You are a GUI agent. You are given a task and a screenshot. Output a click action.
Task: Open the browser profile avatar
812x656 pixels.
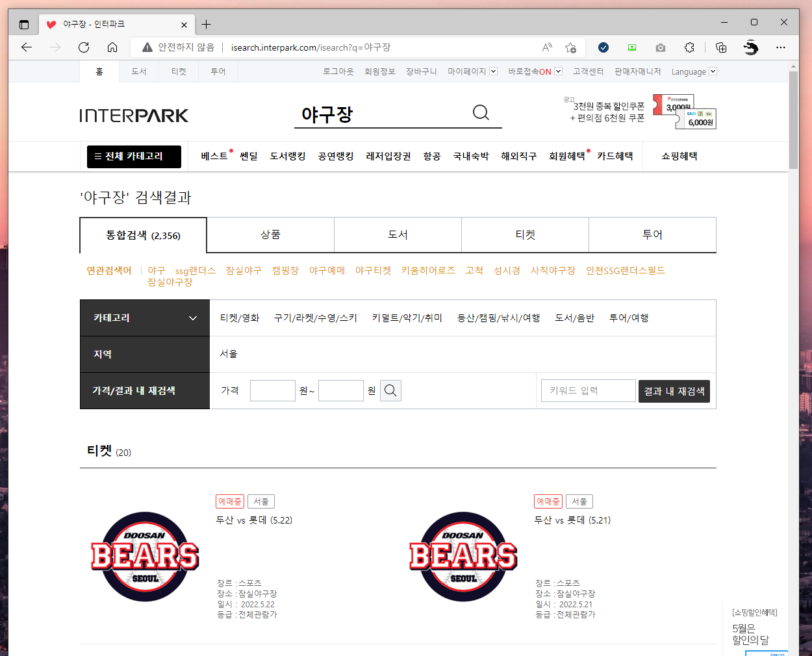750,47
